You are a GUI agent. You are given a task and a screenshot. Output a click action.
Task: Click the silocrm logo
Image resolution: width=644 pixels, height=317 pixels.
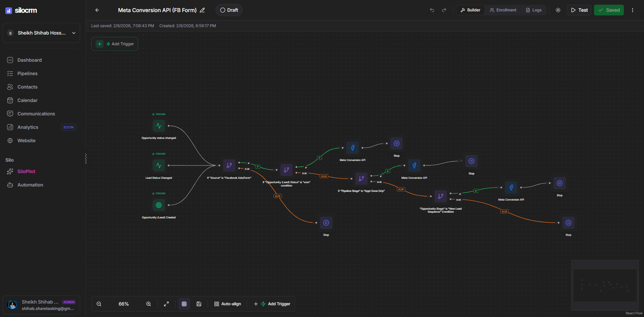(21, 10)
